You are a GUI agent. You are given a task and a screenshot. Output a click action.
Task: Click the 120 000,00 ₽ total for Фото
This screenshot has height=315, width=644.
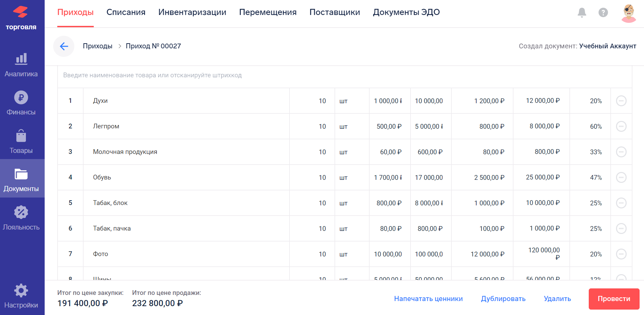point(544,254)
